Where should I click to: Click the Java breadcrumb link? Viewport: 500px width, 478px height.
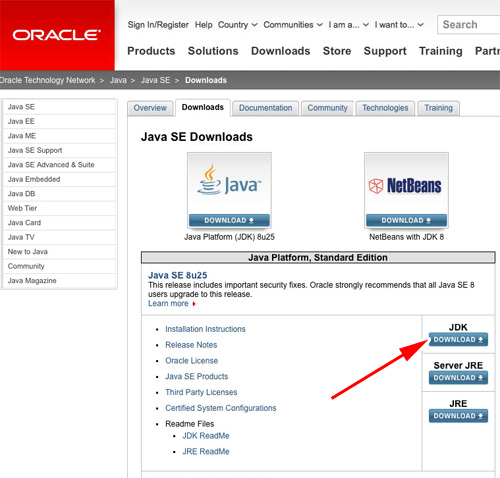118,80
